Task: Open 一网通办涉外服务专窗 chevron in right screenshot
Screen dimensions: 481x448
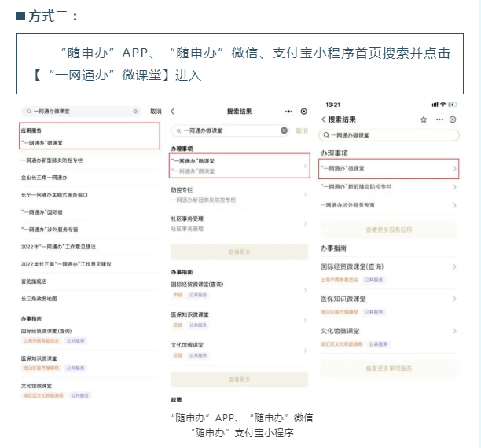Action: [454, 205]
